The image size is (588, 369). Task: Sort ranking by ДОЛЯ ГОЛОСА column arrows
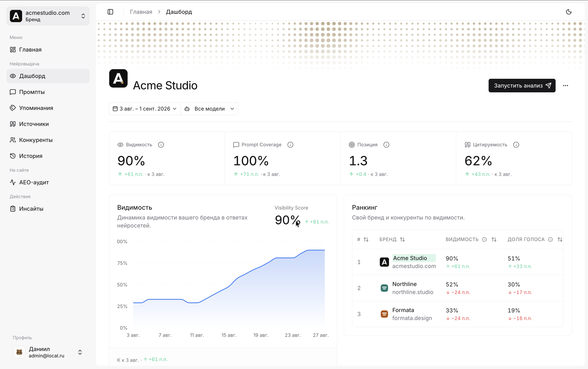pyautogui.click(x=560, y=239)
